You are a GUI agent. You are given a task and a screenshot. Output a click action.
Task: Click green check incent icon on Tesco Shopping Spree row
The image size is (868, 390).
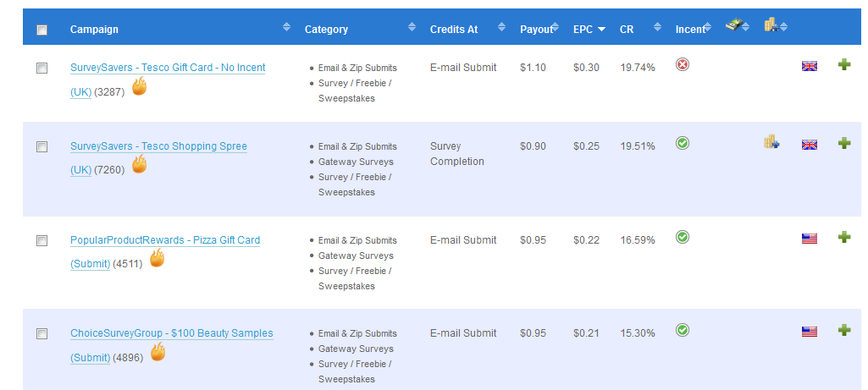[x=683, y=143]
